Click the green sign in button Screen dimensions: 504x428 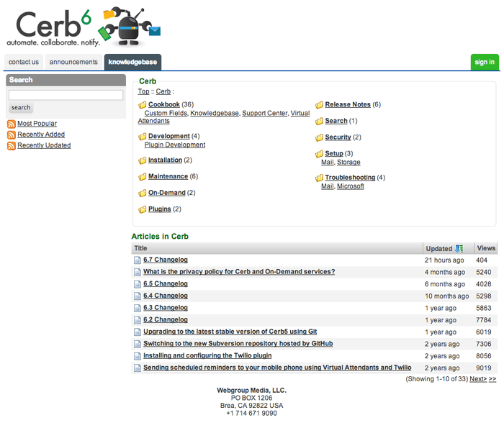pos(485,62)
